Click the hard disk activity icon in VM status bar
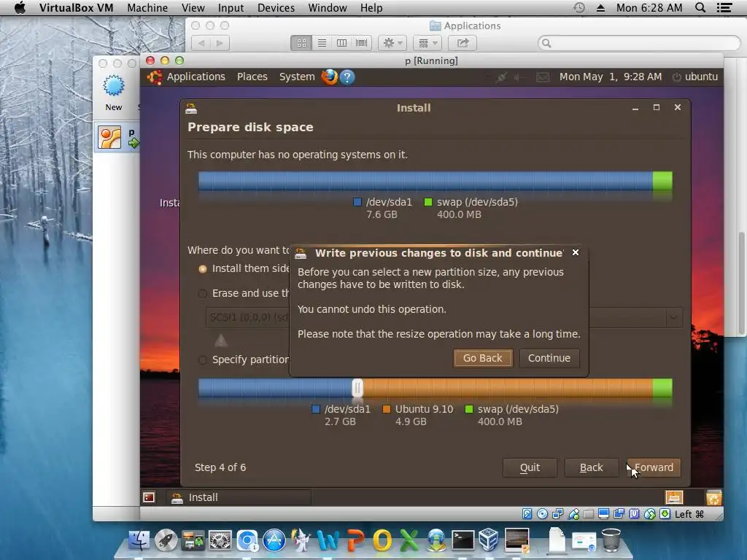This screenshot has width=747, height=560. (x=527, y=514)
